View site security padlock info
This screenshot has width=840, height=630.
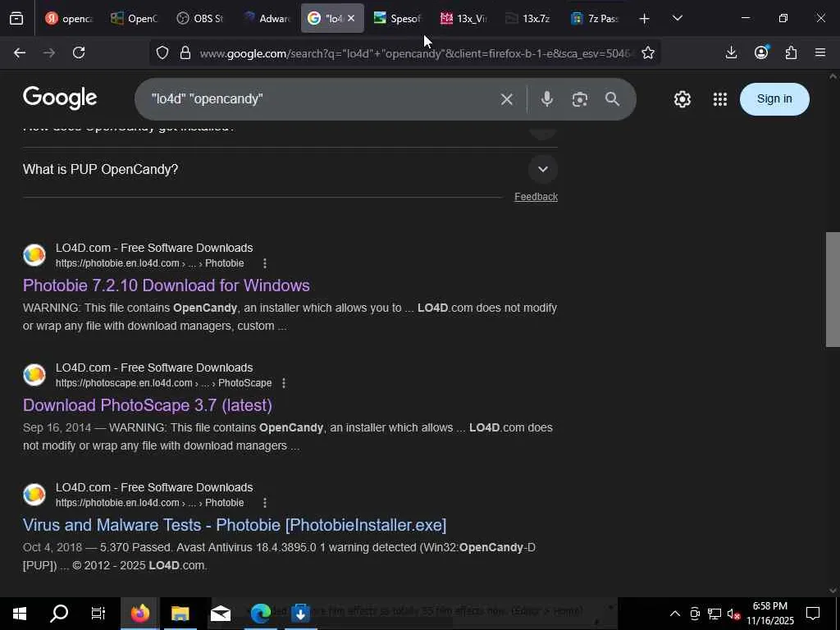point(185,52)
